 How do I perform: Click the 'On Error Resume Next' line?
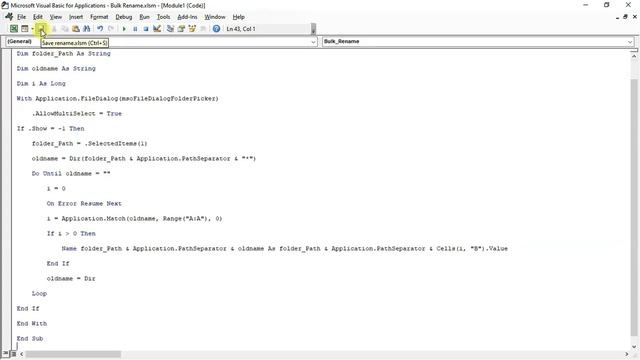[x=84, y=203]
